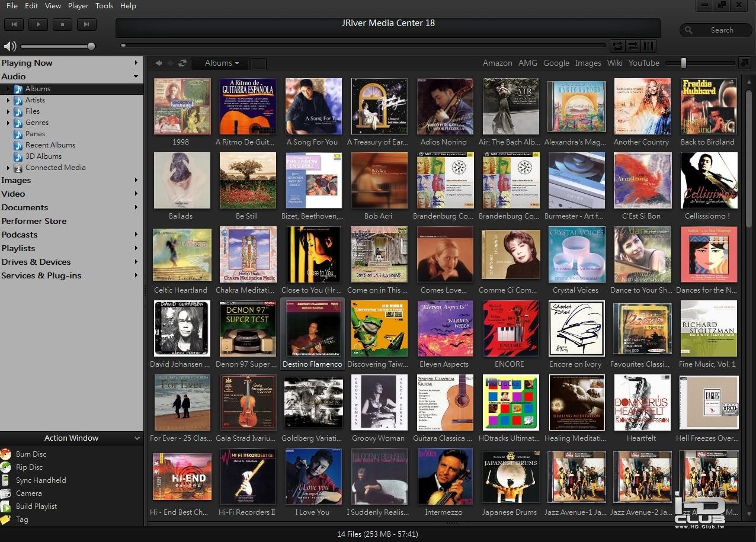Screen dimensions: 756x542
Task: Click the yellow Tag icon
Action: (6, 519)
